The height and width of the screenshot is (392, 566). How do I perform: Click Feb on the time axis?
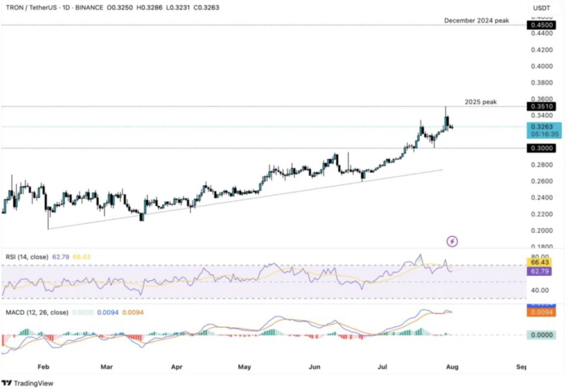click(43, 366)
